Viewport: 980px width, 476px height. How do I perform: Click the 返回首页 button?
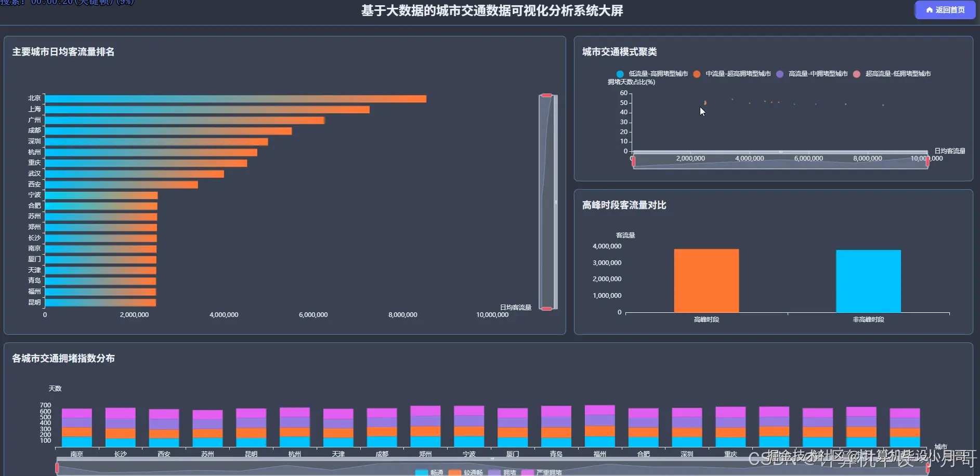click(945, 10)
